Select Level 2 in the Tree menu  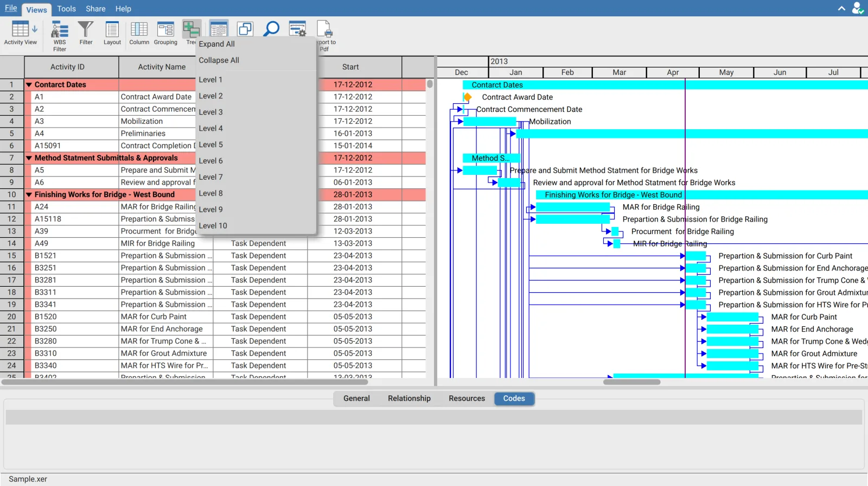256,96
